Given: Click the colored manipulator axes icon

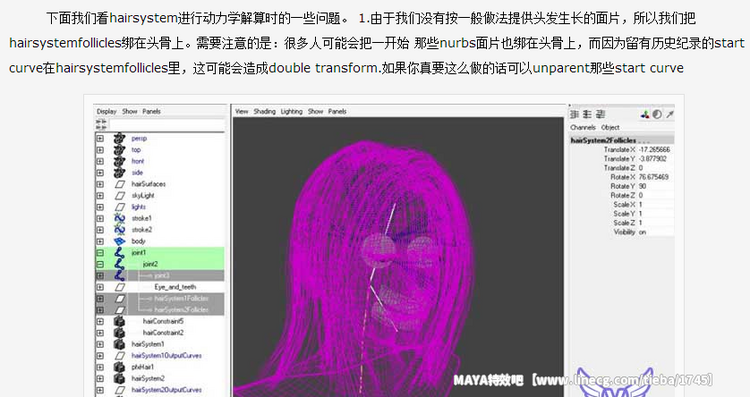Looking at the screenshot, I should 645,114.
